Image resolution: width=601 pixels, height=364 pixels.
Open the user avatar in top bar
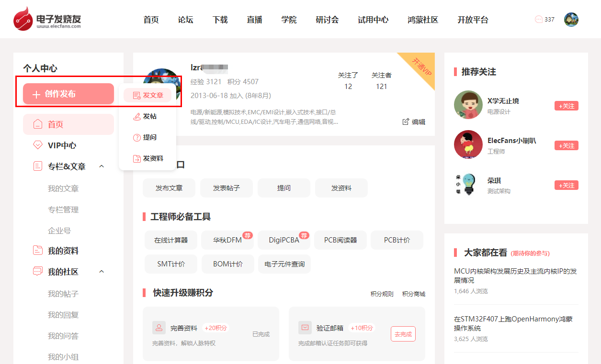571,20
